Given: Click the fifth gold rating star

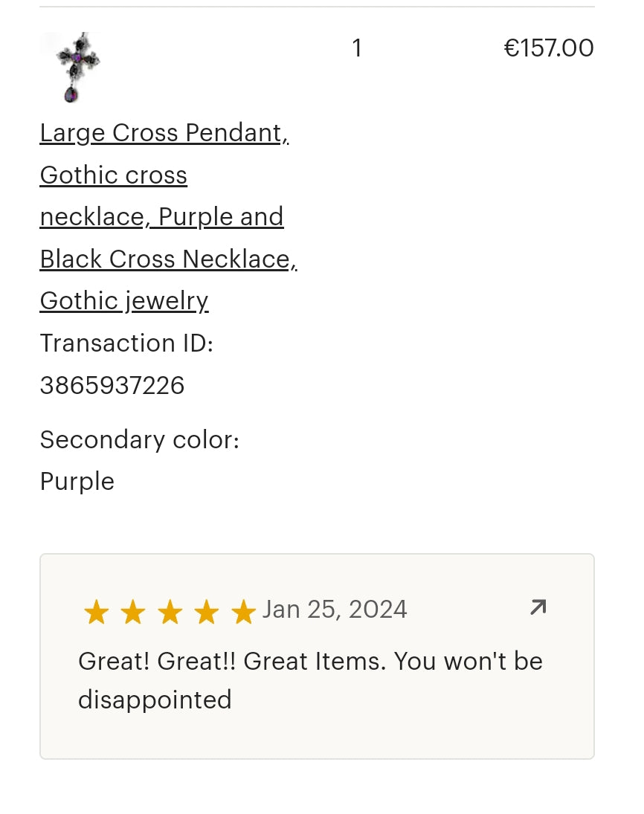Looking at the screenshot, I should point(243,613).
